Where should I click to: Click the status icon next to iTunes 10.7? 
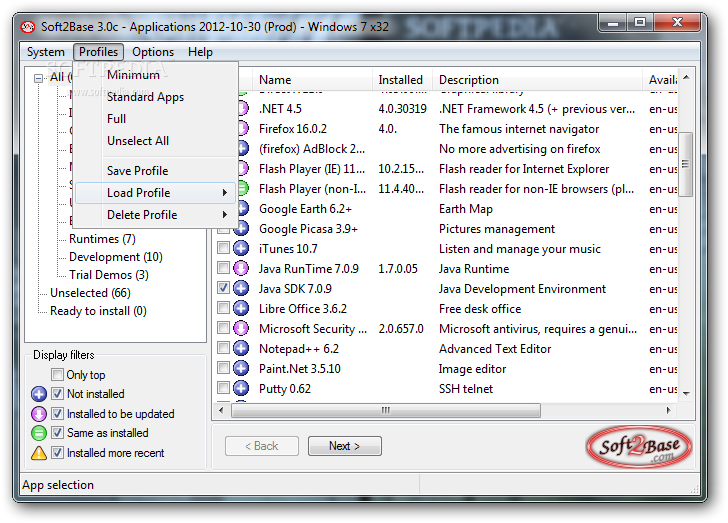(x=240, y=248)
